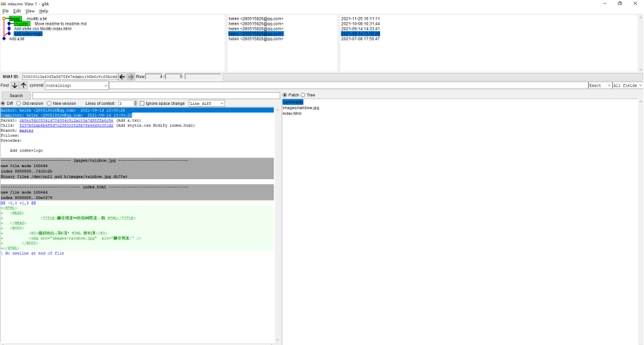Click the date 2021-10-08 10:31:44
Screen dimensions: 644x345
(x=360, y=24)
